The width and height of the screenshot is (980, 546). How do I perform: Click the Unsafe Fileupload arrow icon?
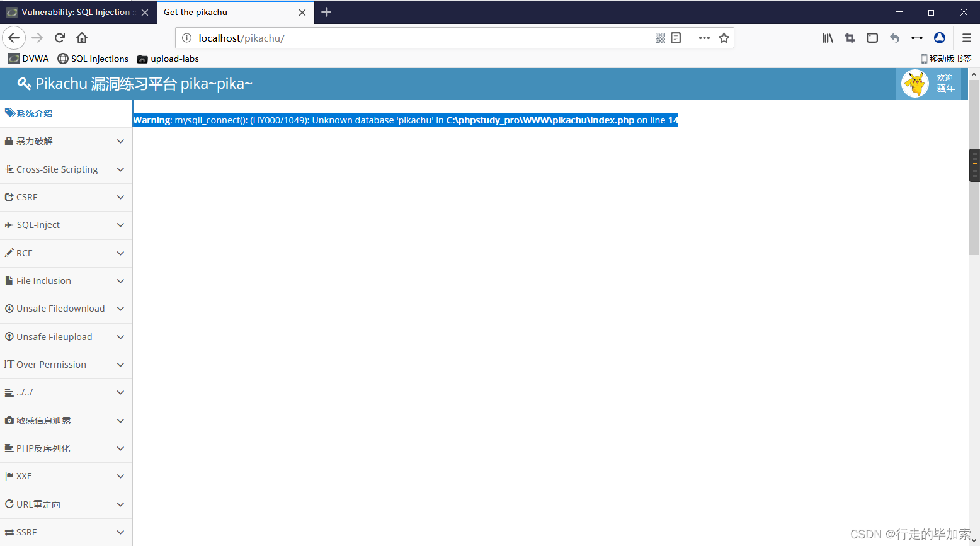9,337
